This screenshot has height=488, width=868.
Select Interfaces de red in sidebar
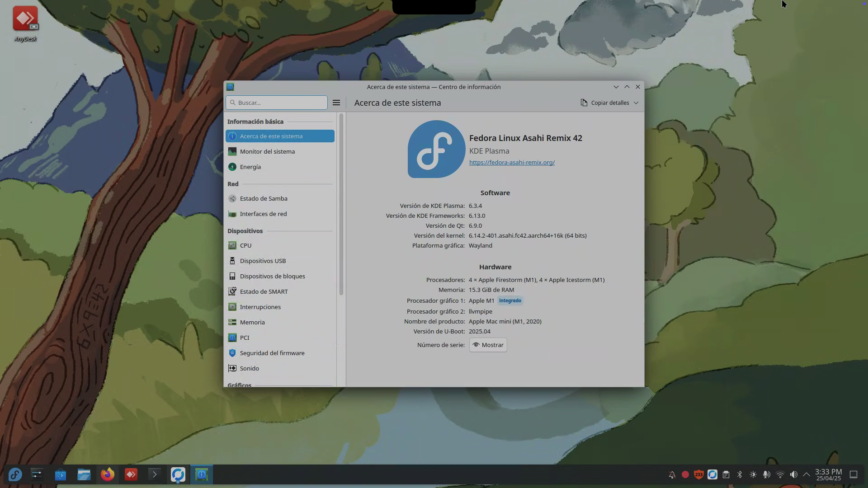[263, 214]
